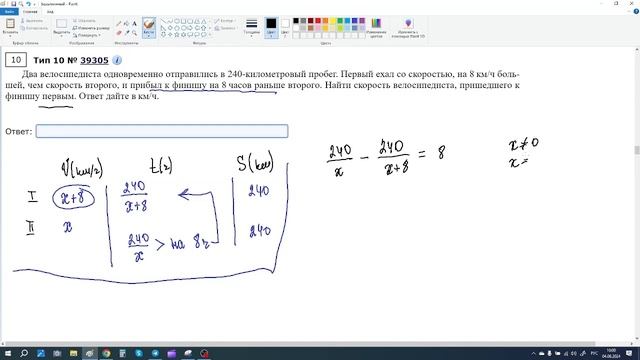Click the Paste clipboard icon
The width and height of the screenshot is (640, 360).
coord(10,24)
